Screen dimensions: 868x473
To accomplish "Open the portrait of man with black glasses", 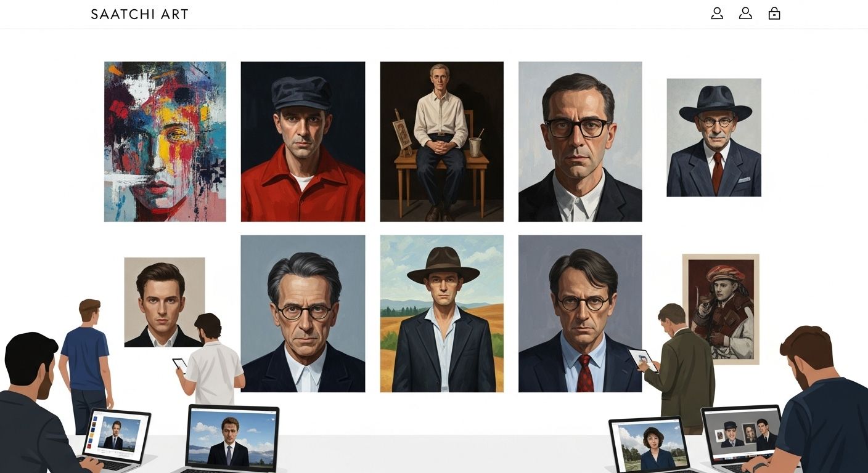I will click(580, 141).
